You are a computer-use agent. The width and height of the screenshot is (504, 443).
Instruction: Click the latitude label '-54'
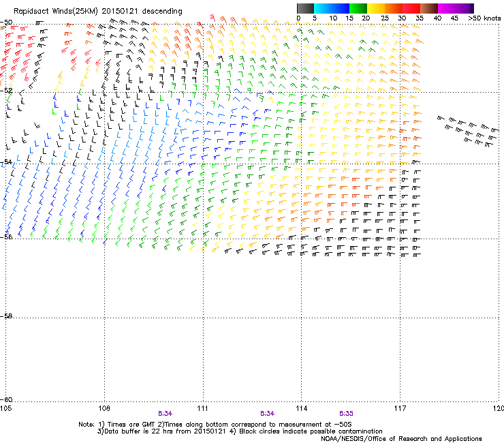[6, 162]
